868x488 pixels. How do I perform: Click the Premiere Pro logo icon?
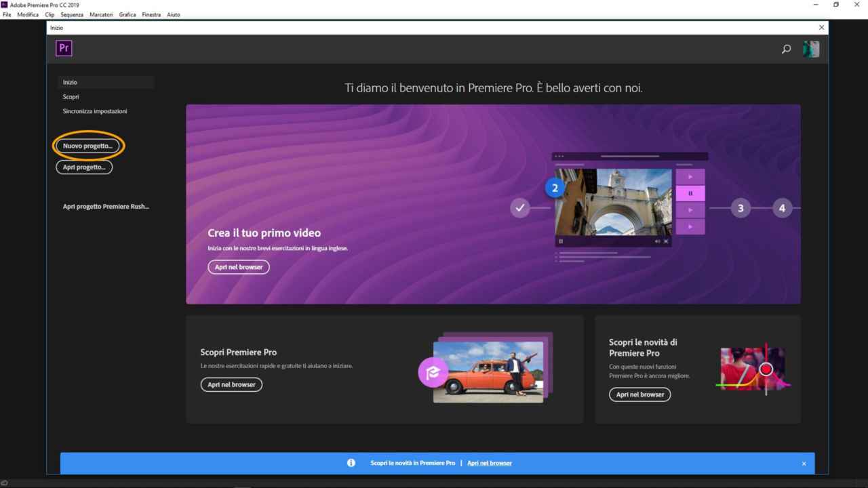coord(64,48)
